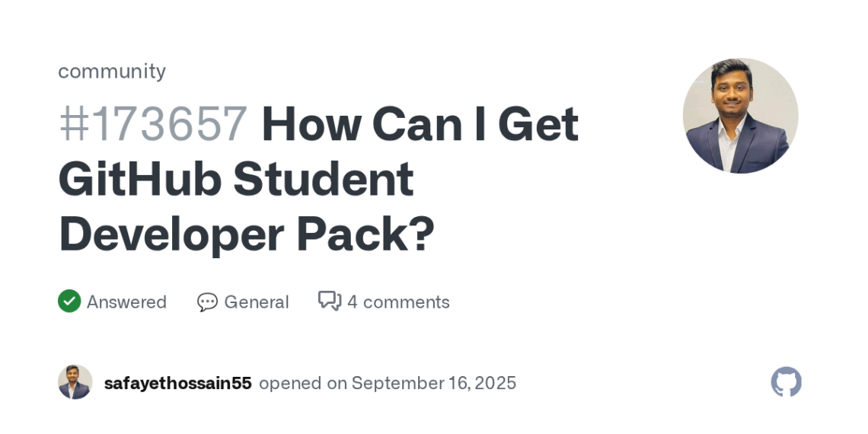Open the community label above the title
This screenshot has height=434, width=868.
pos(112,72)
